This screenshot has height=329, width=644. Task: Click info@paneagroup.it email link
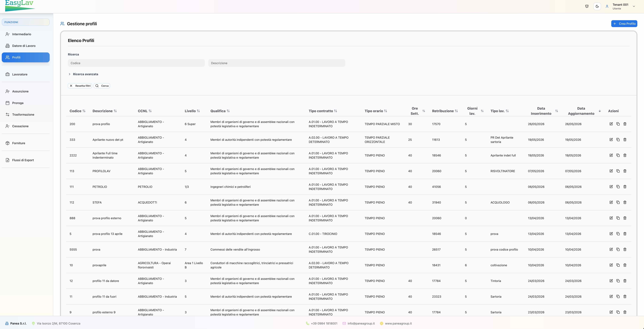click(x=361, y=324)
